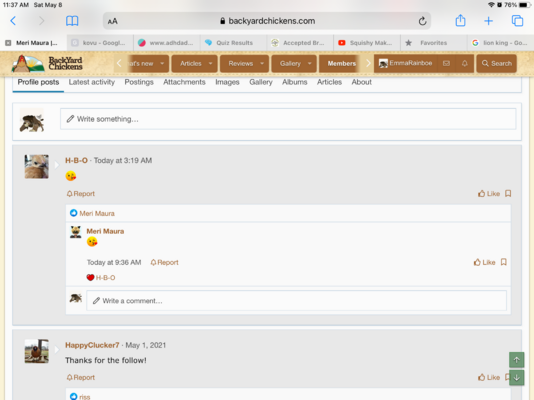Viewport: 534px width, 400px height.
Task: Expand the Reviews dropdown arrow
Action: pos(262,63)
